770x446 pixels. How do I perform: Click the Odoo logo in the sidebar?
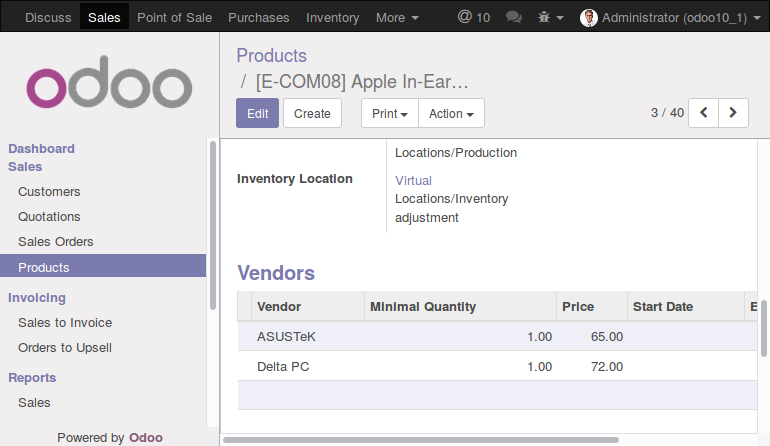coord(109,83)
